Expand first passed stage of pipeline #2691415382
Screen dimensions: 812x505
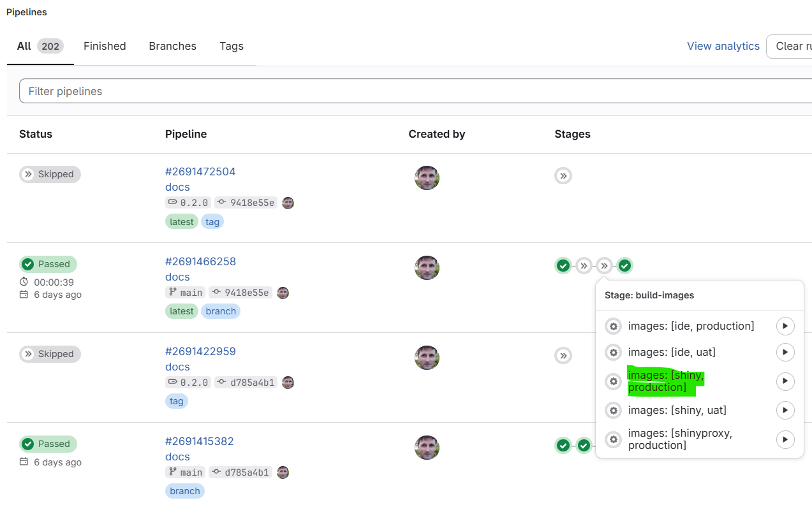click(563, 446)
